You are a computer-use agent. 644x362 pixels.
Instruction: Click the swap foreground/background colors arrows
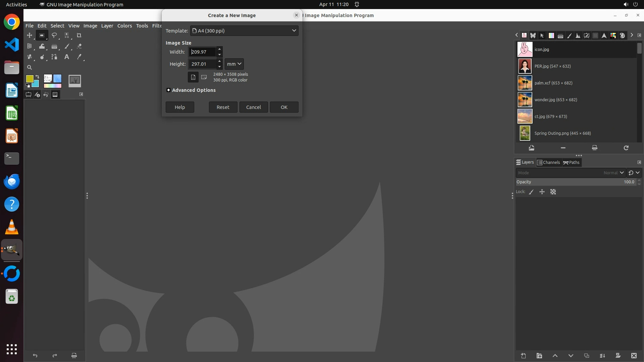pos(37,77)
